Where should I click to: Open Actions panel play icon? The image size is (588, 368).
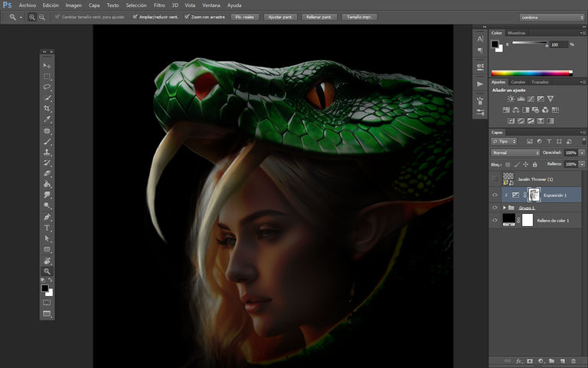pyautogui.click(x=480, y=84)
